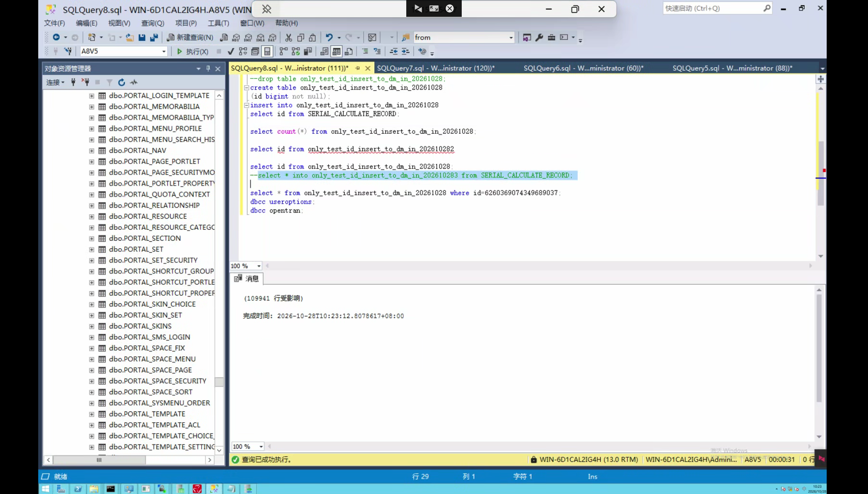Open the 连接 dropdown in Object Explorer
Screen dimensions: 868x494
55,82
